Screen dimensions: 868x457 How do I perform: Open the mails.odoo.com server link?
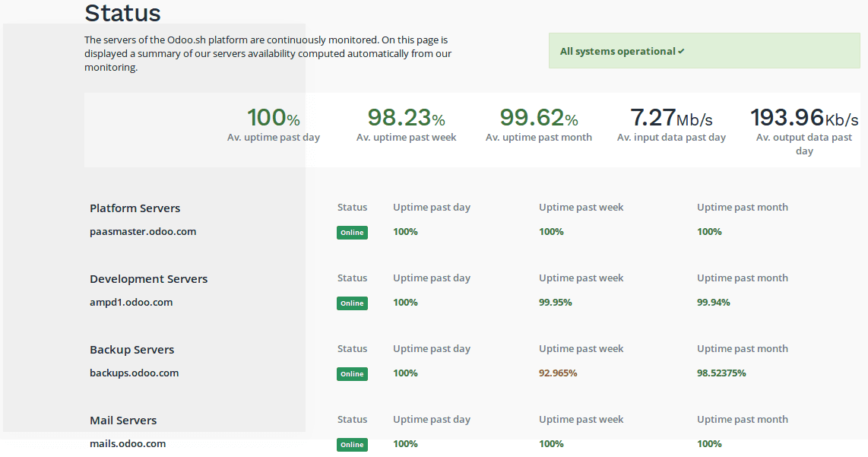(x=126, y=443)
